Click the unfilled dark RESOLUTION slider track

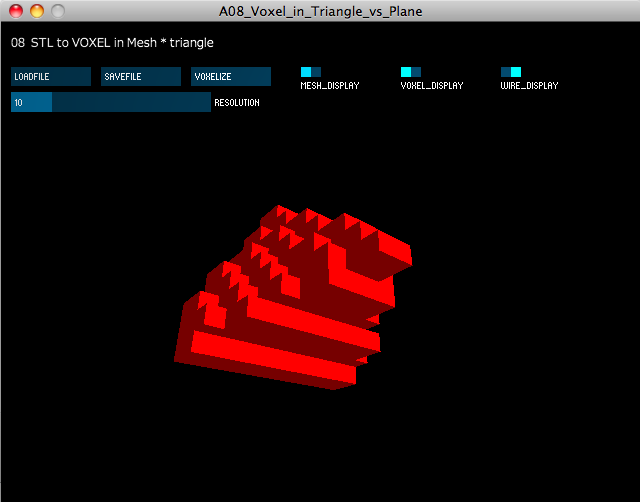pos(130,102)
